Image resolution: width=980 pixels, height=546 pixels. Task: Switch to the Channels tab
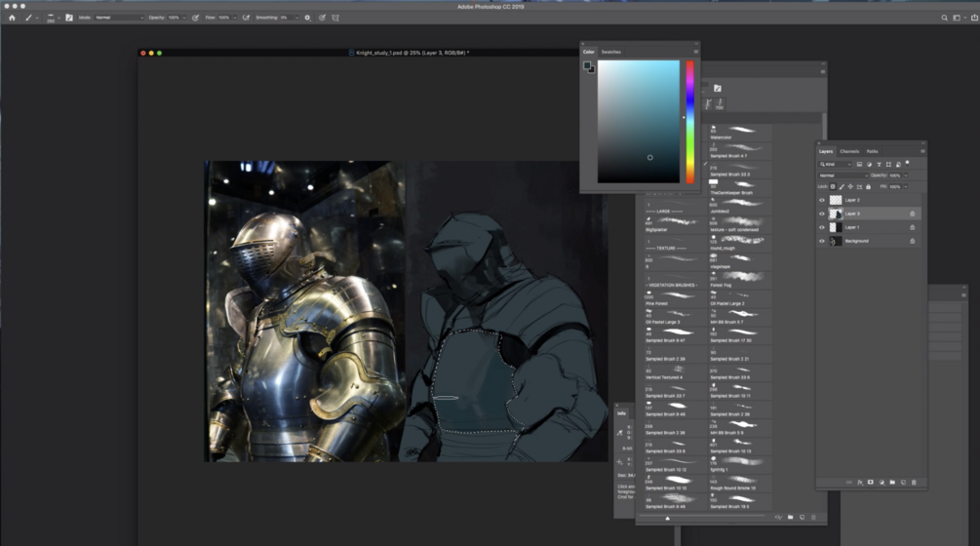[x=849, y=151]
